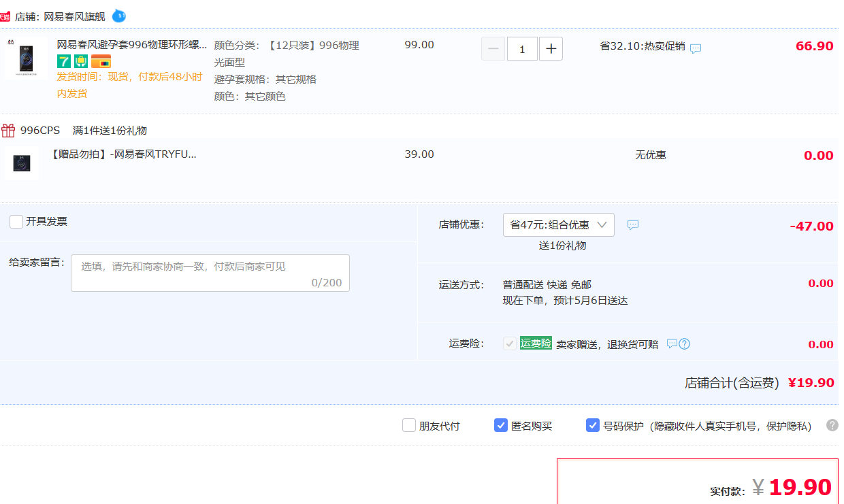Click the -47.00 store discount amount
The image size is (844, 504).
point(811,226)
